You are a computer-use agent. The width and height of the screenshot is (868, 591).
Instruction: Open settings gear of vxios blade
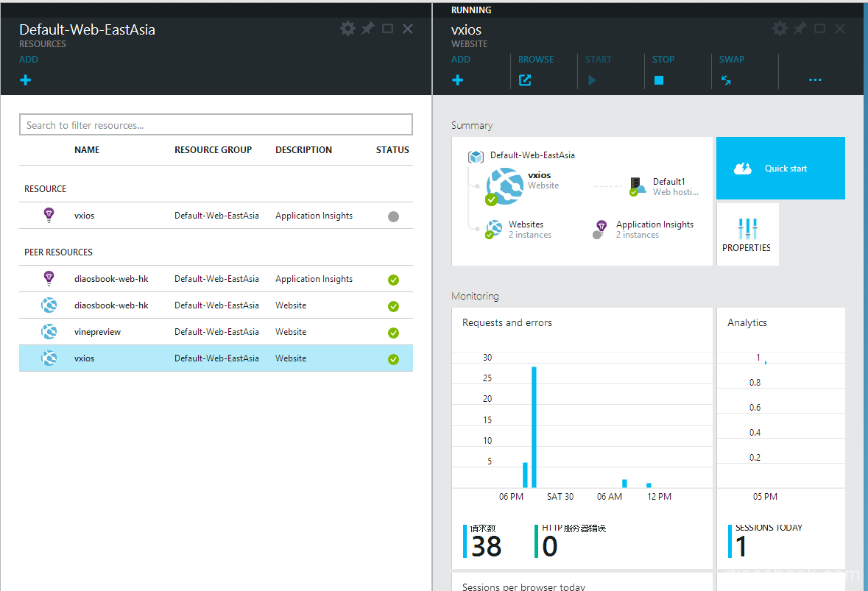780,29
